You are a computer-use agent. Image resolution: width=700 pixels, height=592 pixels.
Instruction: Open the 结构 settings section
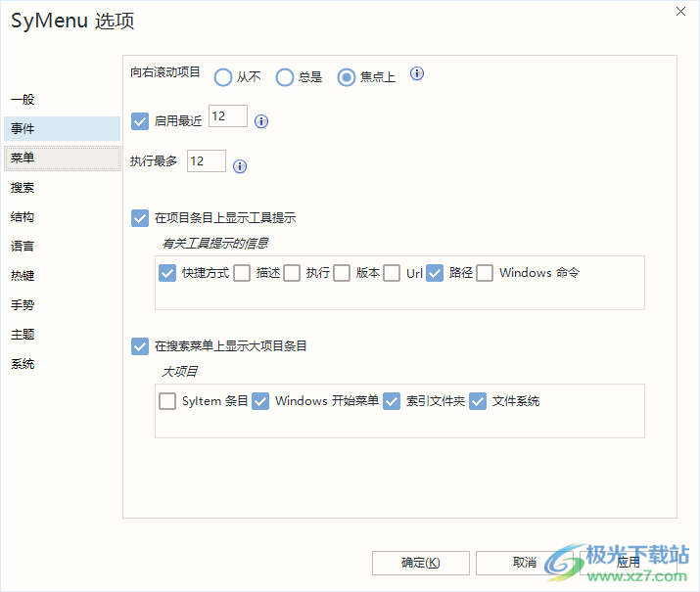(x=62, y=217)
